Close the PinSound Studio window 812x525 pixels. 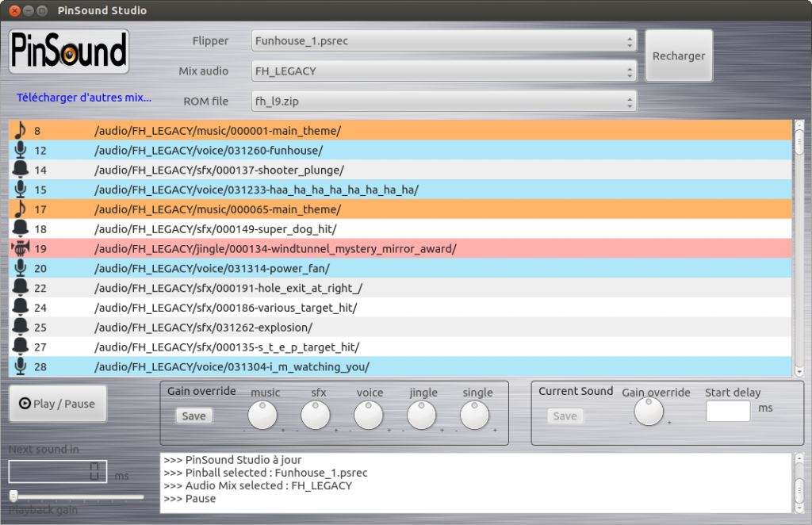(15, 10)
